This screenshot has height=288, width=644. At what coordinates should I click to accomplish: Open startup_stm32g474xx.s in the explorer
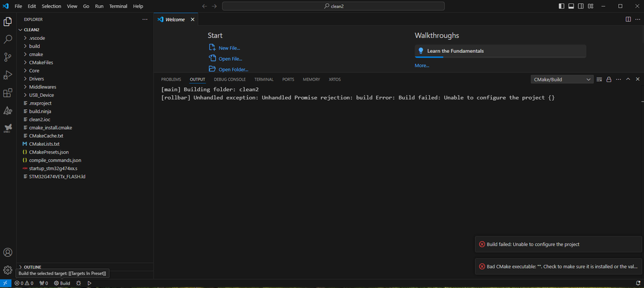(84, 169)
